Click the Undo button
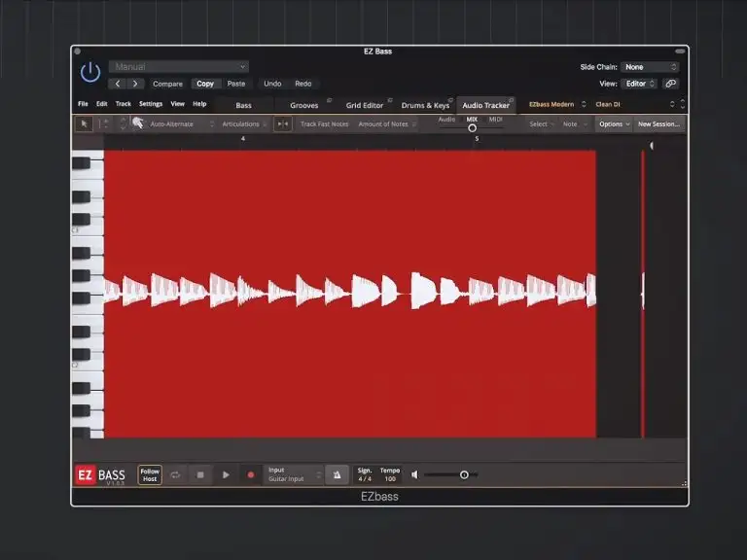Screen dimensions: 747x560 [x=272, y=84]
